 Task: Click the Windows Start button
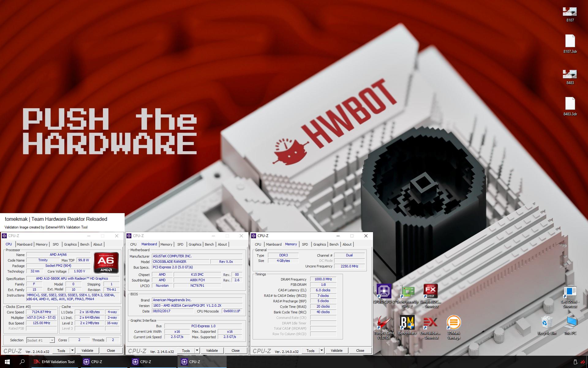(x=7, y=362)
